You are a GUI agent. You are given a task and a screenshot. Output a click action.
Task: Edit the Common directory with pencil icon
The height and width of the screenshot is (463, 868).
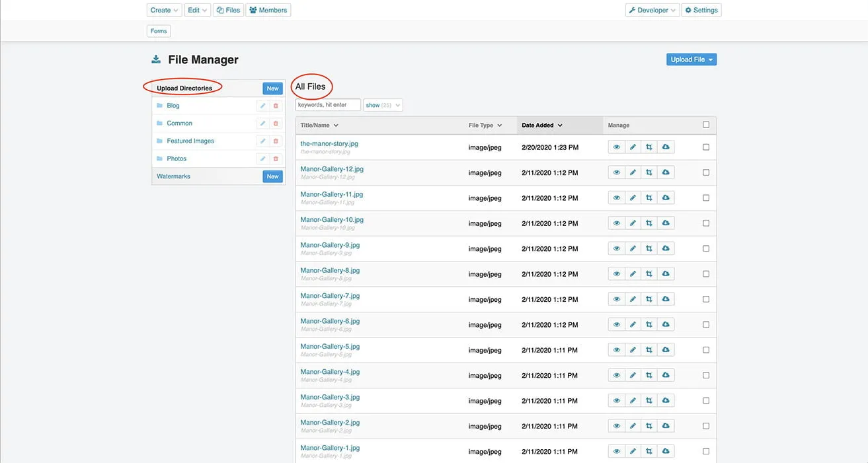click(262, 124)
